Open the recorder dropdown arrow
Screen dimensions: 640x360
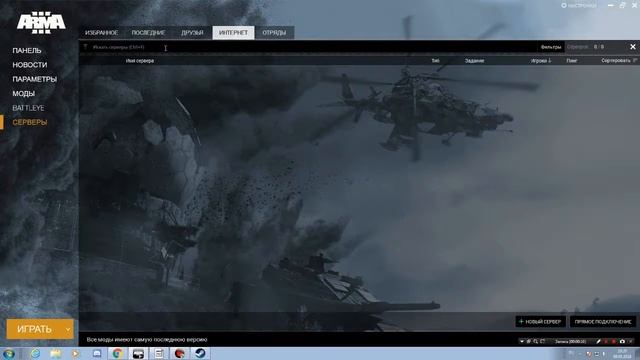point(522,341)
